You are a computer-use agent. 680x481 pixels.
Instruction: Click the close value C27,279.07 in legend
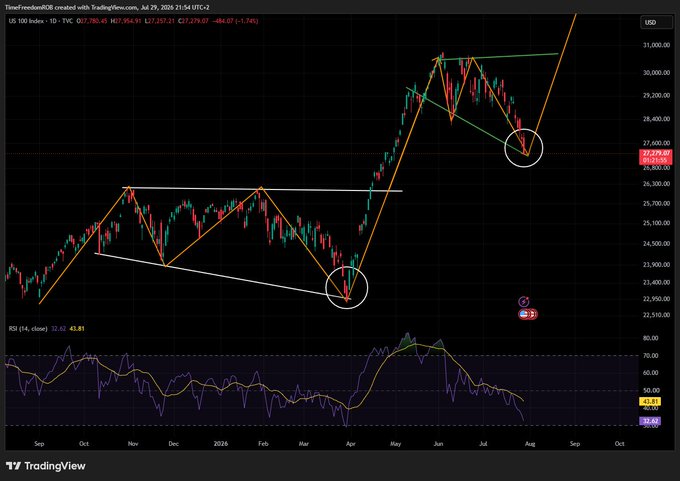pyautogui.click(x=193, y=21)
